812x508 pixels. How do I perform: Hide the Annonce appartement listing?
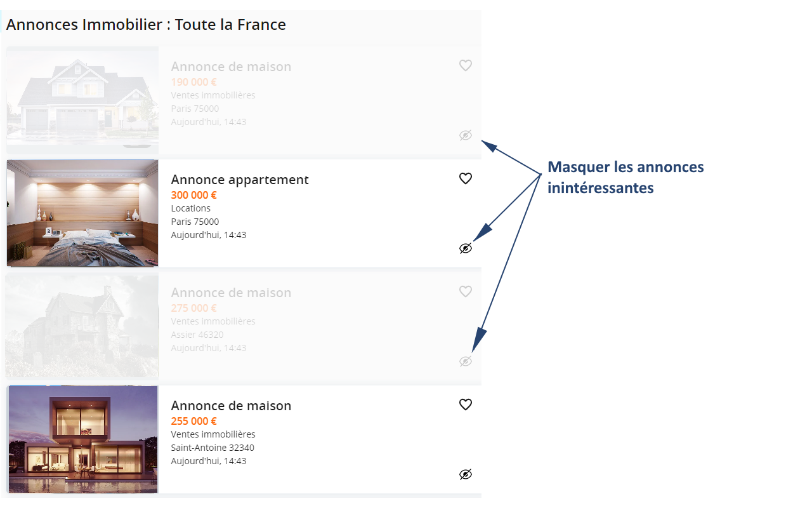[466, 248]
